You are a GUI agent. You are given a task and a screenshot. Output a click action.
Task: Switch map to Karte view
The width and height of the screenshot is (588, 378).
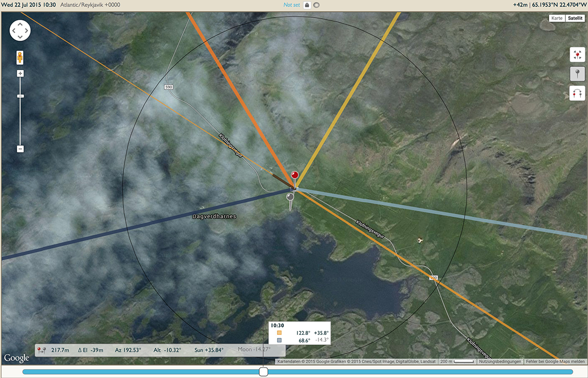[557, 18]
